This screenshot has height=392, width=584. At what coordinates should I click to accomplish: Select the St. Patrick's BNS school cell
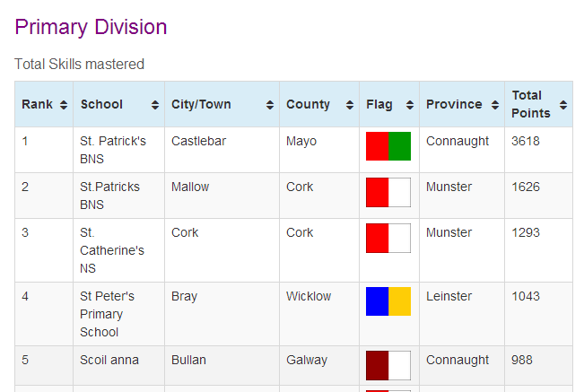point(118,150)
